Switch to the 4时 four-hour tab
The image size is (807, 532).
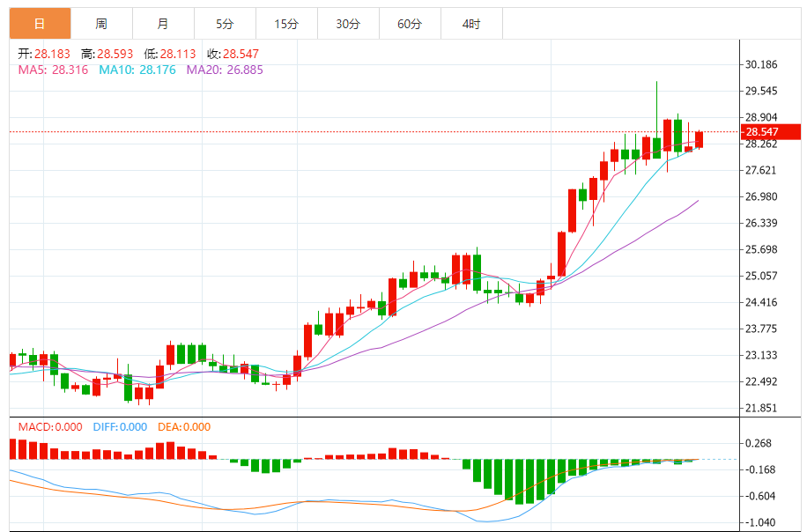pyautogui.click(x=472, y=24)
